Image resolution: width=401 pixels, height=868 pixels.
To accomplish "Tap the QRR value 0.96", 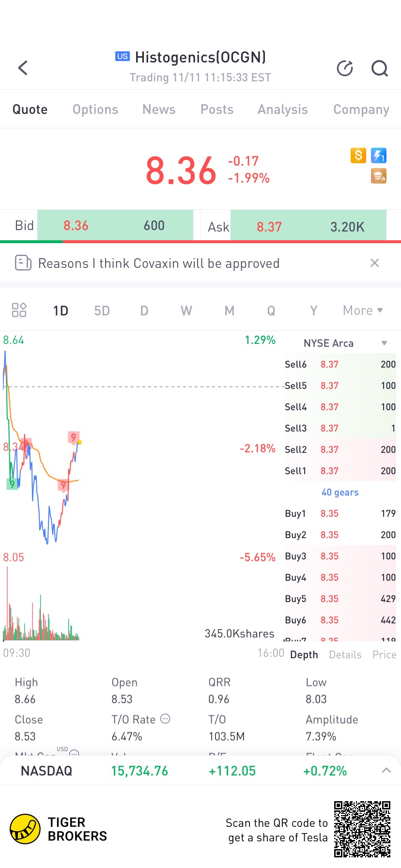I will point(219,699).
